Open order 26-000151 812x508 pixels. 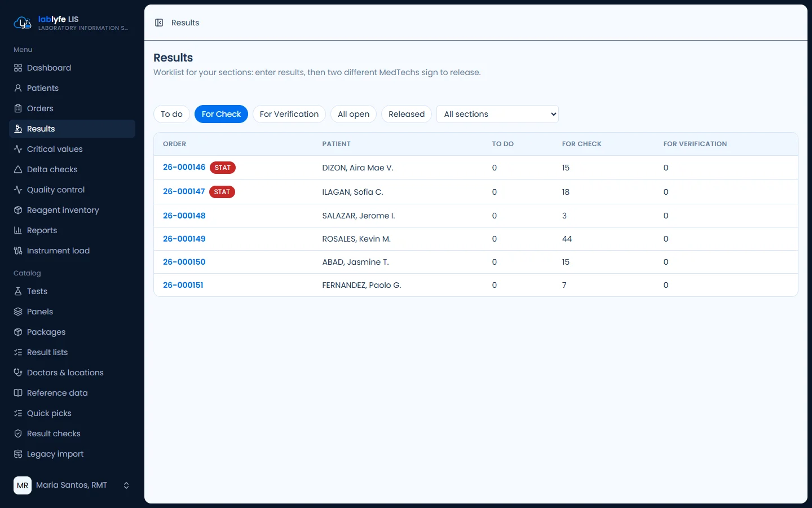click(x=183, y=285)
